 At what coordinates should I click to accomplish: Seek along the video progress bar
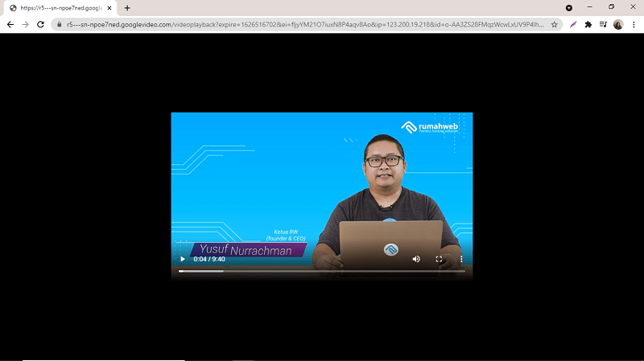(321, 271)
